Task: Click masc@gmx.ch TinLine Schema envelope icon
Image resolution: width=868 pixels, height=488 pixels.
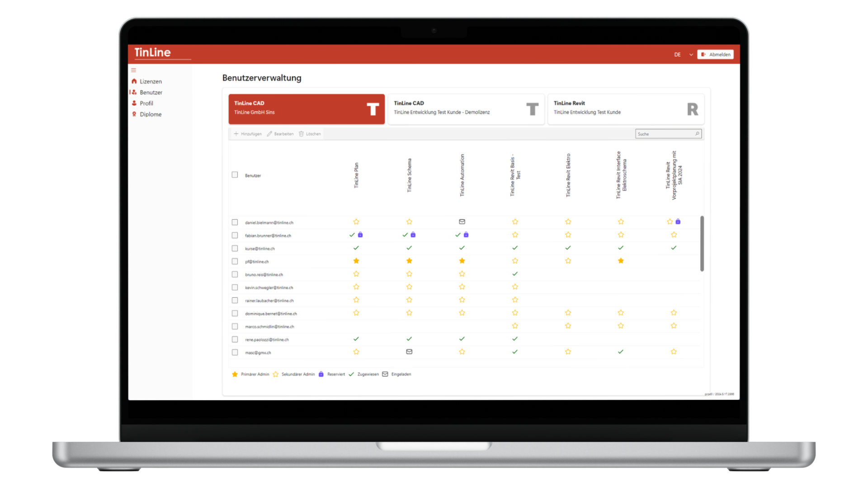Action: 409,352
